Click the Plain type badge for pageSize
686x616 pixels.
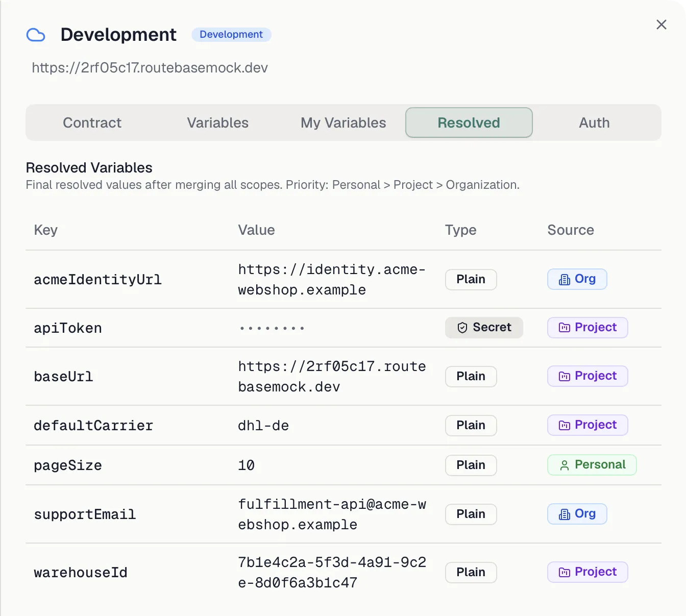[x=471, y=465]
